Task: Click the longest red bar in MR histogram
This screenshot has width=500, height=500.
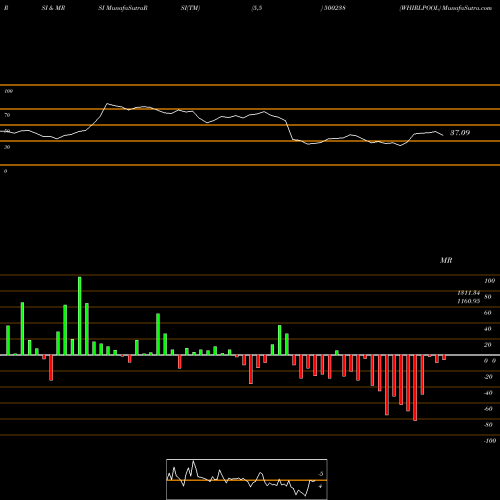Action: pyautogui.click(x=415, y=388)
